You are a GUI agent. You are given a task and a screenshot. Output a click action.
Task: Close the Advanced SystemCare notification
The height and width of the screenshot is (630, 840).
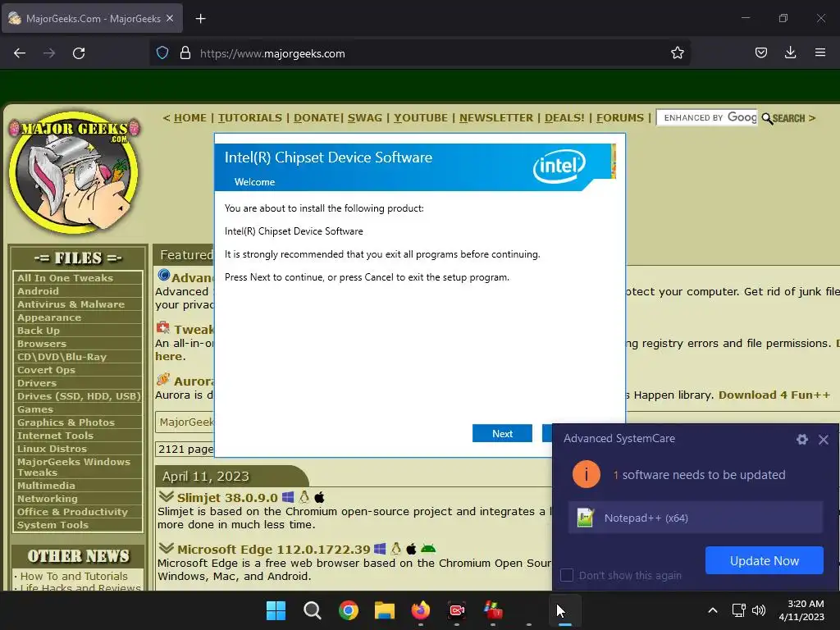click(x=824, y=440)
